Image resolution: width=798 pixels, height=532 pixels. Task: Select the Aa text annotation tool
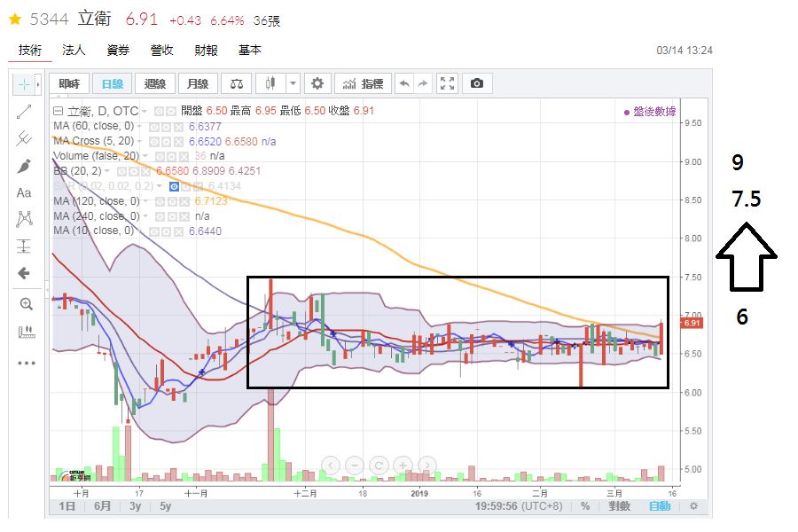pyautogui.click(x=24, y=193)
